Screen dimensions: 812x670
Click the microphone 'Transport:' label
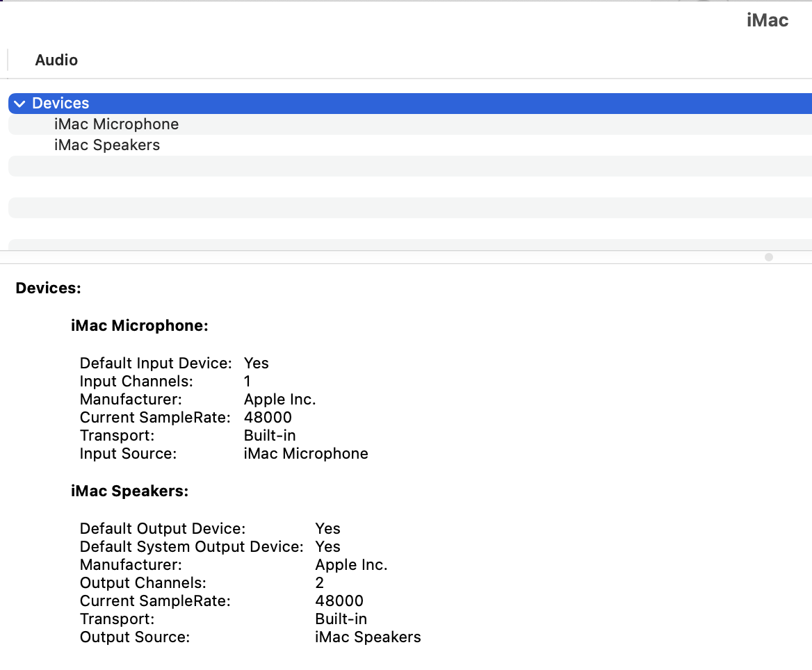point(117,436)
